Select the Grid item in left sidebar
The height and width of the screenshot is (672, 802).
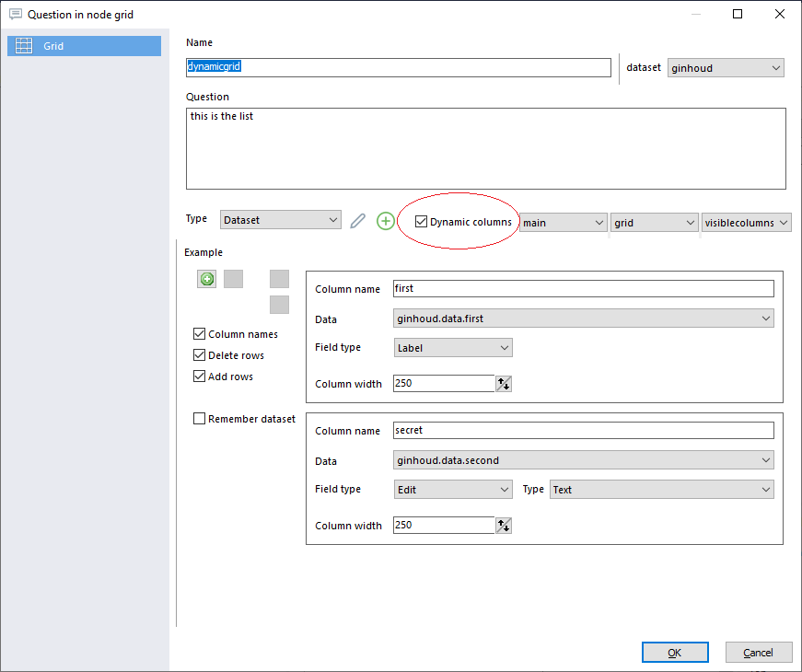pos(84,46)
